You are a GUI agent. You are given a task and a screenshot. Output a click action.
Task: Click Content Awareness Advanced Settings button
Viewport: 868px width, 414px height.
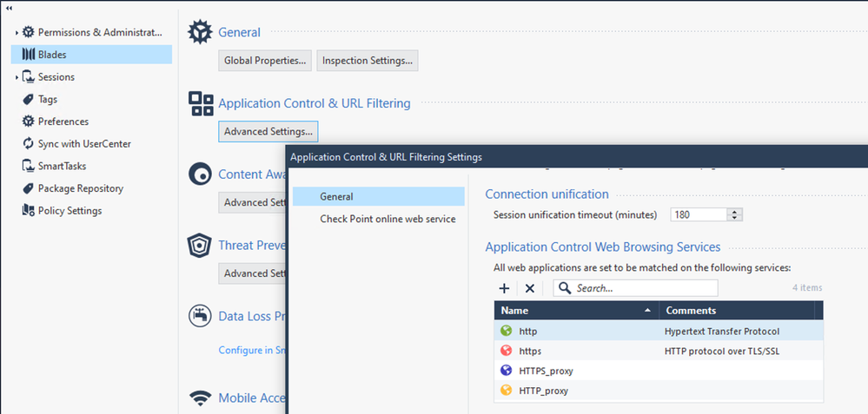click(x=253, y=202)
